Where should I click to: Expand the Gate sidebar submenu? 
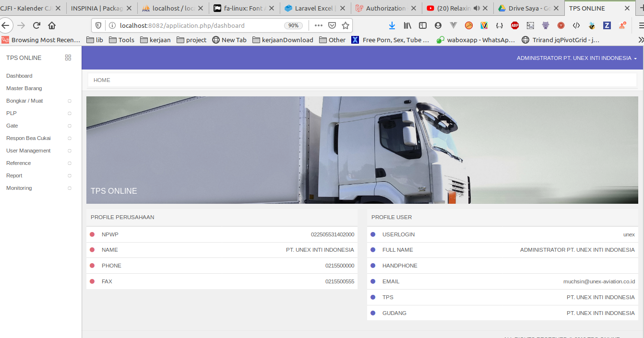[69, 126]
